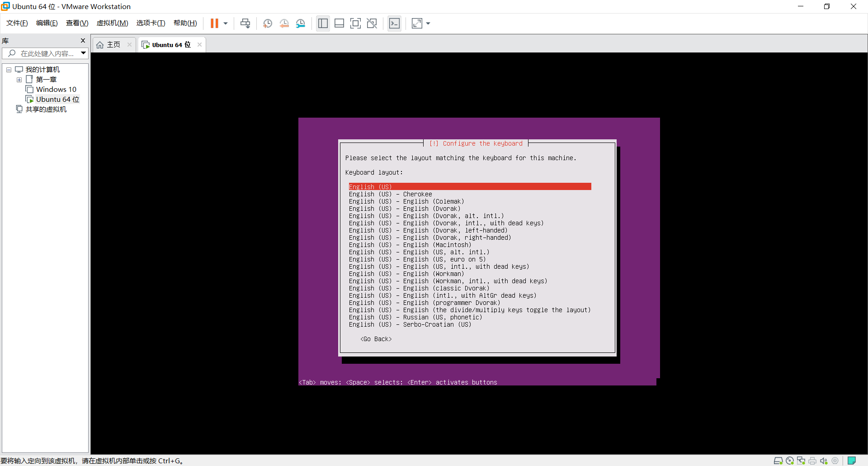
Task: Click the hard disk status icon
Action: pos(778,461)
